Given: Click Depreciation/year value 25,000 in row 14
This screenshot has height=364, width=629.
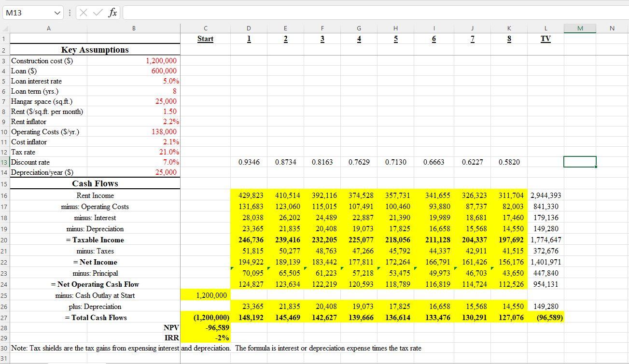Looking at the screenshot, I should 166,172.
